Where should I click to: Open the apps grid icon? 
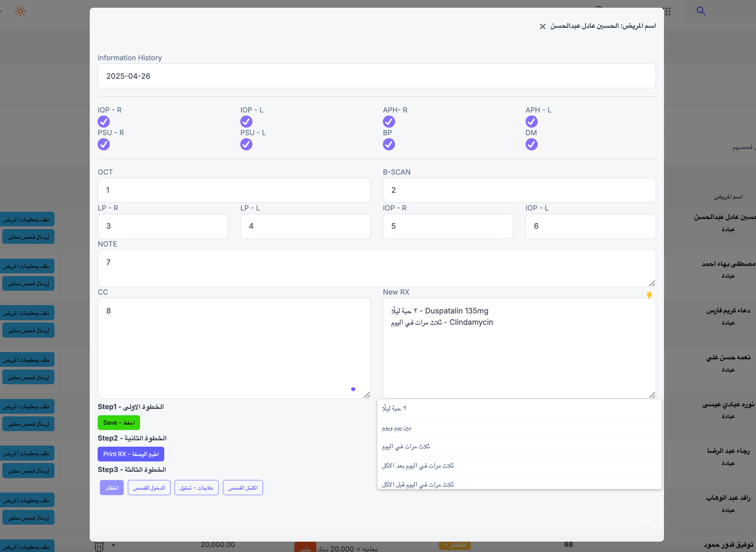pos(667,11)
